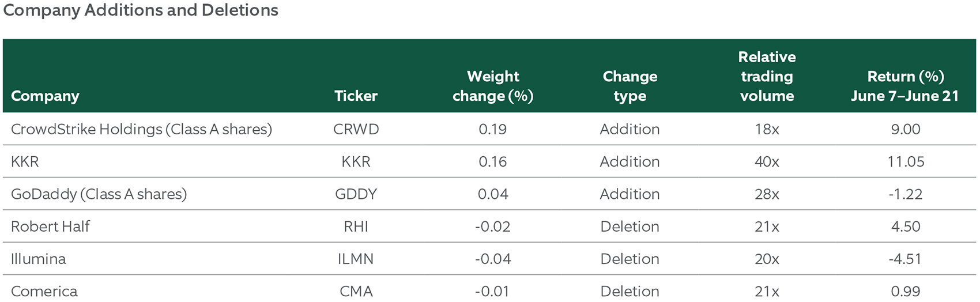Click the CMA ticker symbol
980x302 pixels.
tap(356, 291)
